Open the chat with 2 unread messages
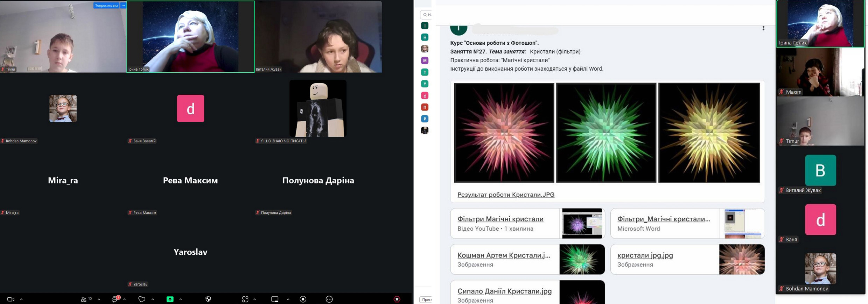 [x=115, y=299]
